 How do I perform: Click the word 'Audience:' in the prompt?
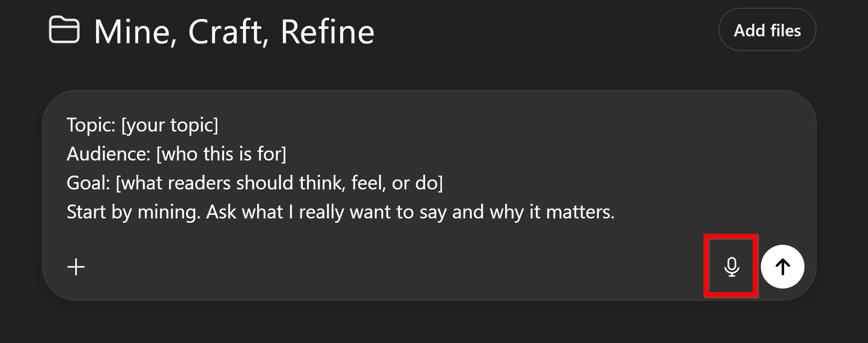pos(108,154)
